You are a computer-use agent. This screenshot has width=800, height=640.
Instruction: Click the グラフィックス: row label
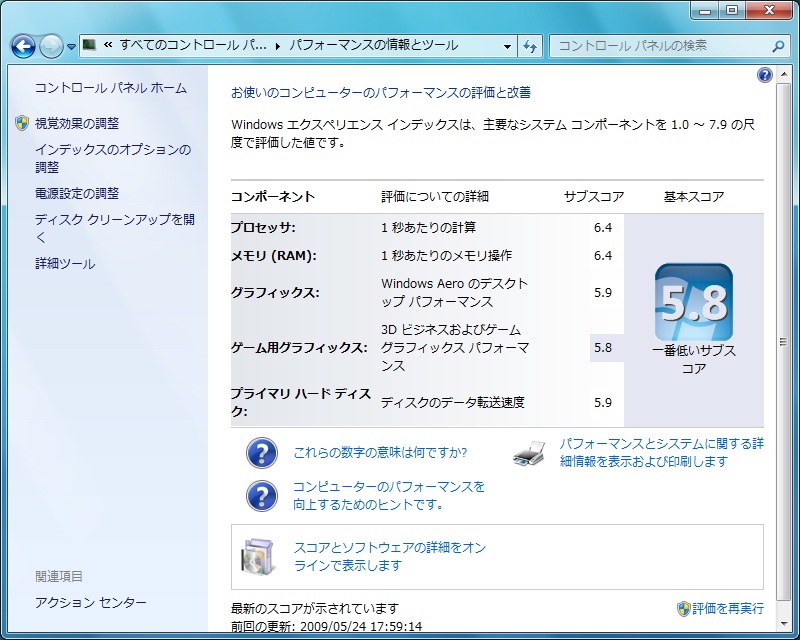(276, 292)
